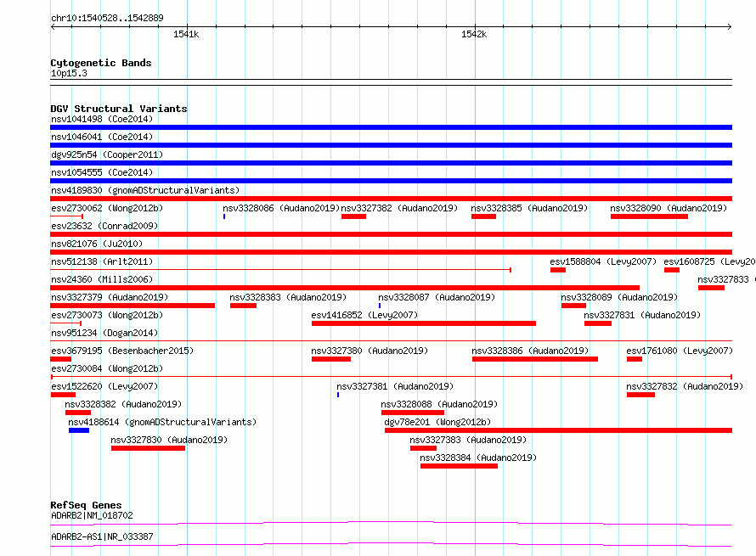Open ADARB2-AS1|NR_033387 gene label
Screen dimensions: 756x556
coord(102,536)
